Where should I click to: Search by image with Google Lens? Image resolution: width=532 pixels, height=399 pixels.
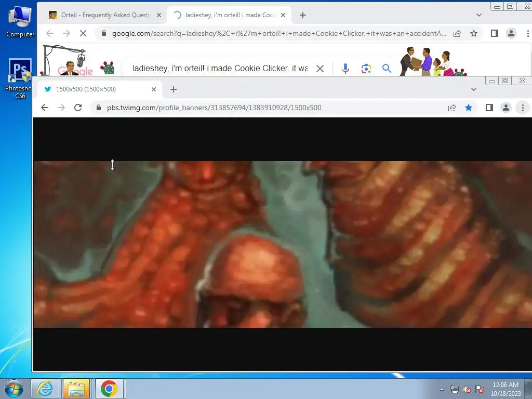[x=366, y=69]
